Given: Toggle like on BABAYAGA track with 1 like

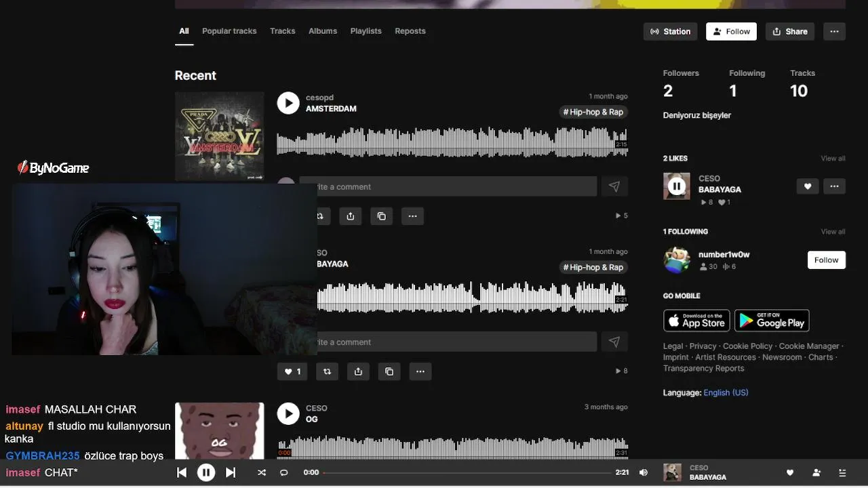Looking at the screenshot, I should point(292,371).
